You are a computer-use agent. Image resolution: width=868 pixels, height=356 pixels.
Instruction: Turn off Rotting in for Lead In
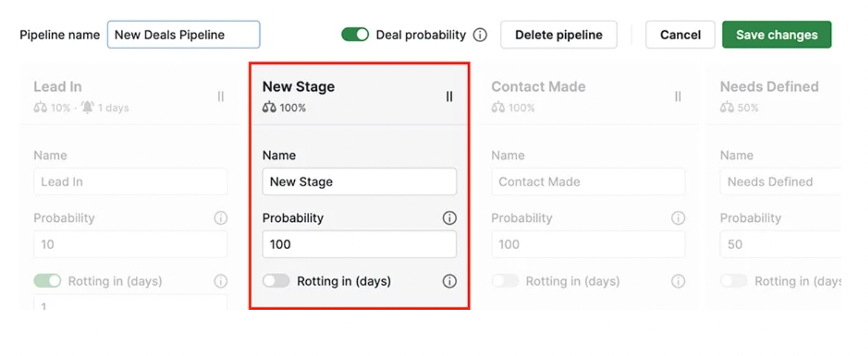tap(47, 281)
